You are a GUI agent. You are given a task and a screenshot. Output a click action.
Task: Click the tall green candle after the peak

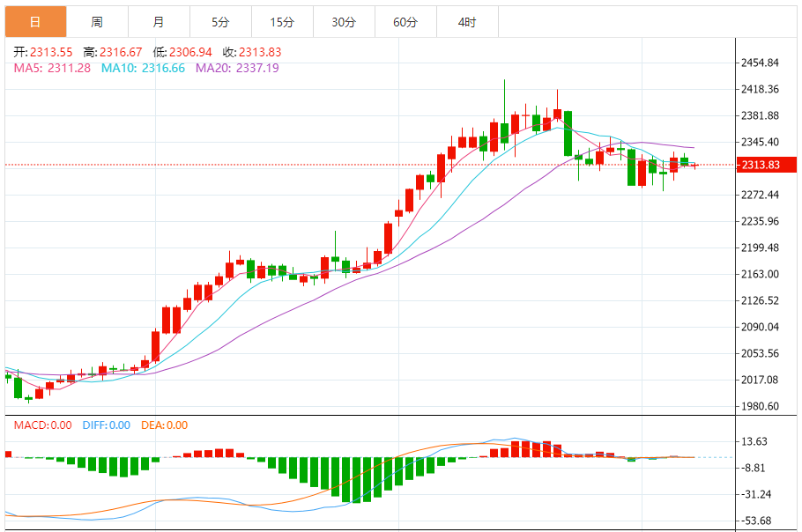pos(568,133)
